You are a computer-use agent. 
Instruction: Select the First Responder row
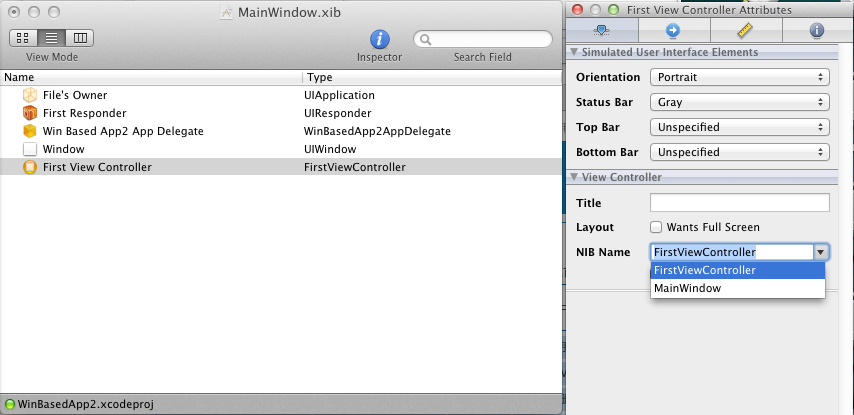tap(280, 113)
